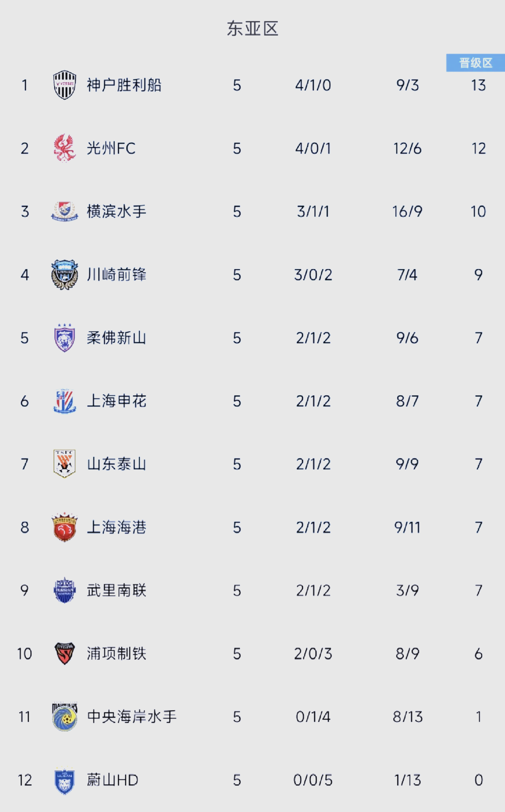Screen dimensions: 505x812
Task: Click the Central Coast Mariners logo
Action: (65, 717)
